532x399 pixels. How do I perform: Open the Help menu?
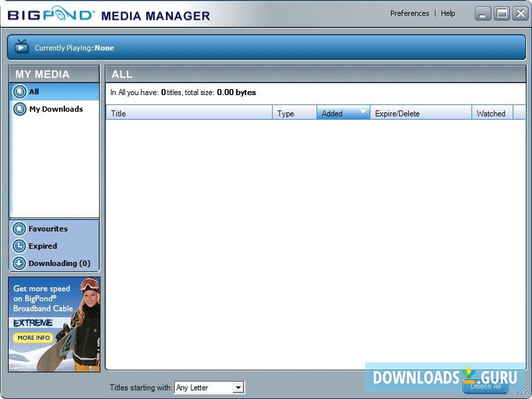(x=448, y=13)
